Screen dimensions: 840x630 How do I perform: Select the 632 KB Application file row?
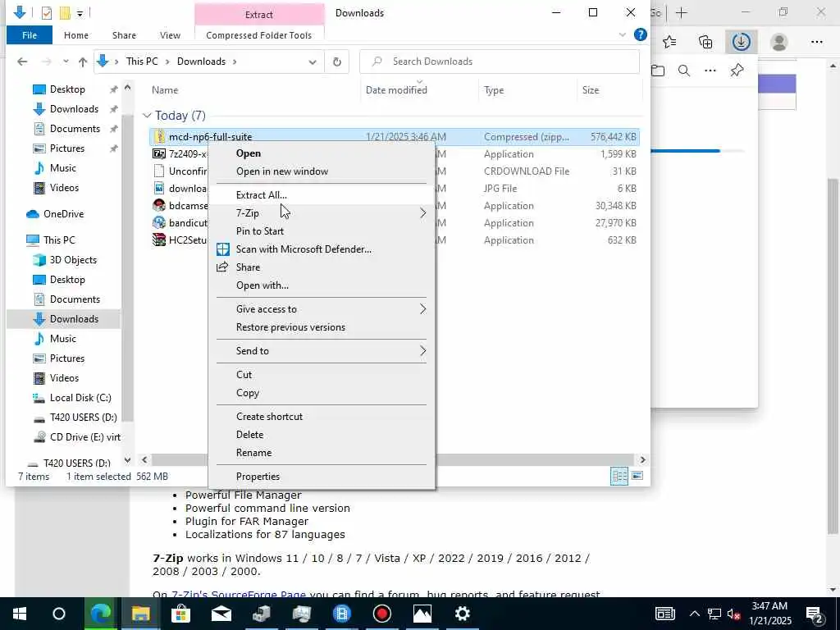point(395,240)
